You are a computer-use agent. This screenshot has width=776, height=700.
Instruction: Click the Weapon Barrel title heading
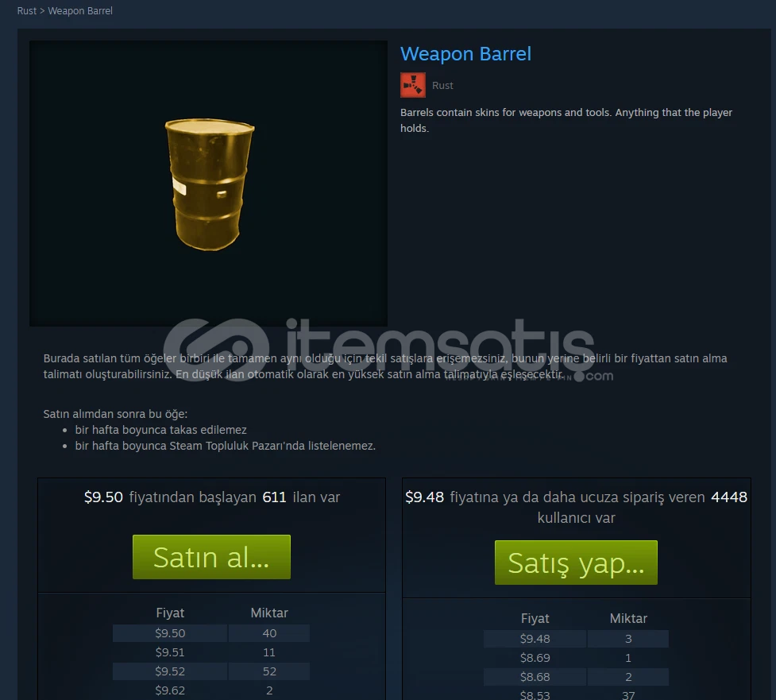[465, 54]
